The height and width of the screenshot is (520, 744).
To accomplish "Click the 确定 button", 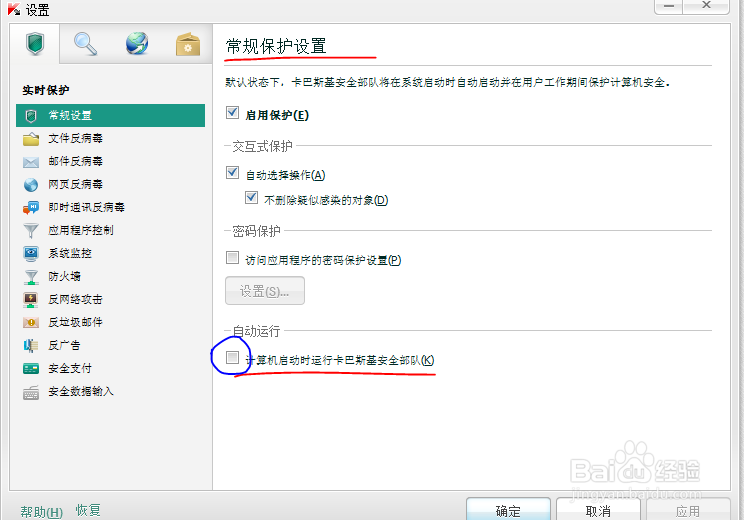I will [x=508, y=510].
